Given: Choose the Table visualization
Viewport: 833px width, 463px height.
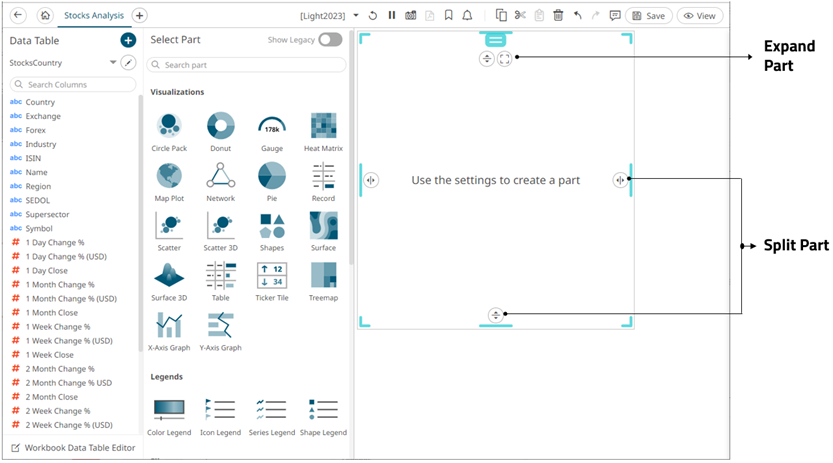Looking at the screenshot, I should click(x=220, y=281).
